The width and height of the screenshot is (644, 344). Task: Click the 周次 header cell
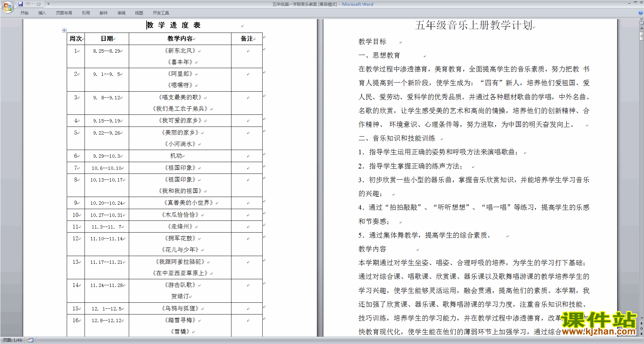click(76, 39)
